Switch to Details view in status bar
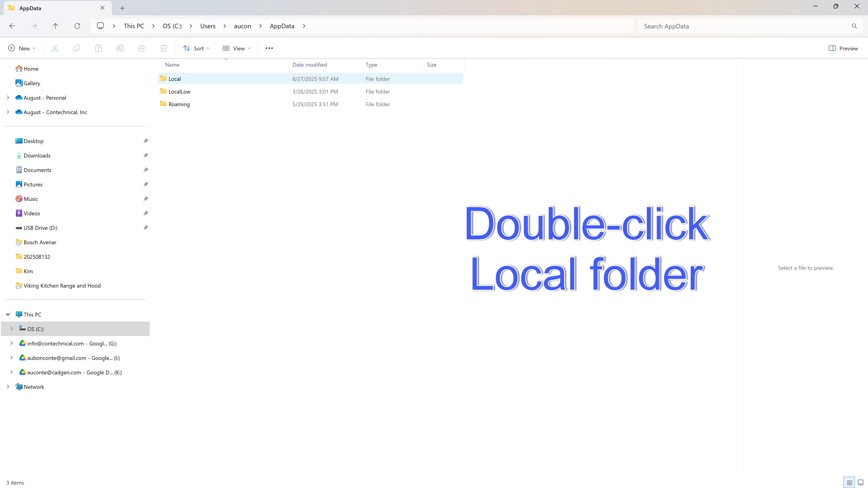 (849, 482)
